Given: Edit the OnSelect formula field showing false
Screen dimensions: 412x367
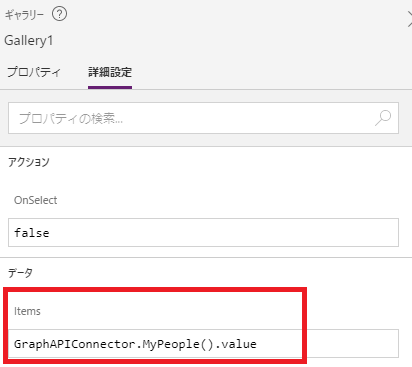Looking at the screenshot, I should (x=203, y=233).
